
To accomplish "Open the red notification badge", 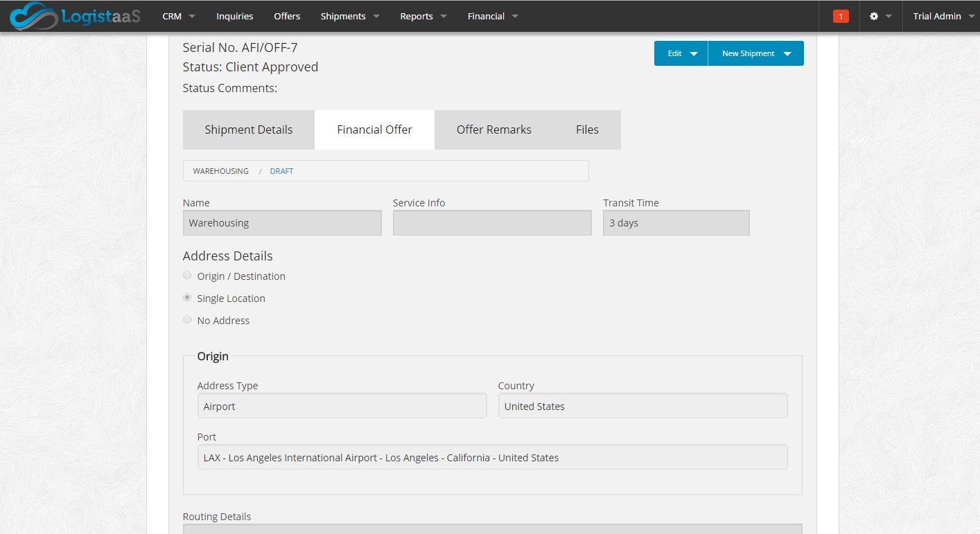I will (840, 15).
